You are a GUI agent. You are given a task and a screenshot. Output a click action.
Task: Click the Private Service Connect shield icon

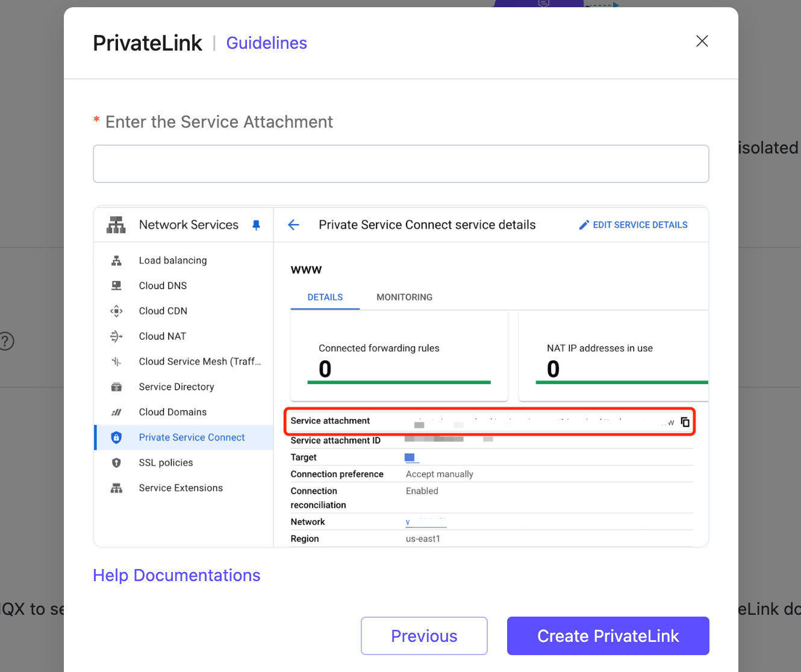(116, 437)
